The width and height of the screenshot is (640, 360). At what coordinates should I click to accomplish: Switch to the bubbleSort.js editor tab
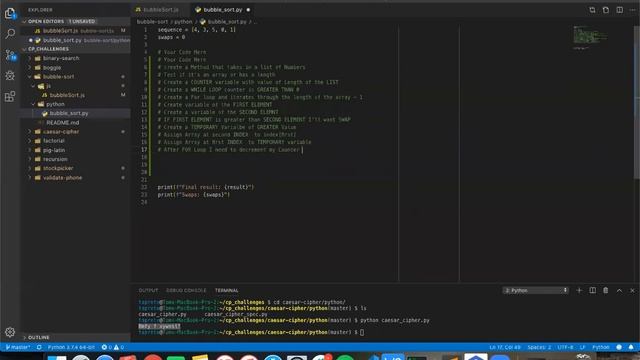[160, 10]
